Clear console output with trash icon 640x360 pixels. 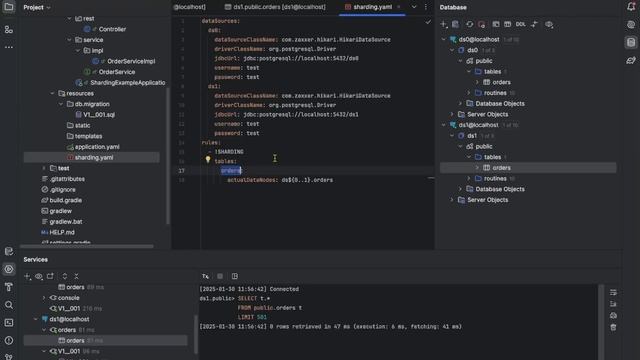point(613,327)
